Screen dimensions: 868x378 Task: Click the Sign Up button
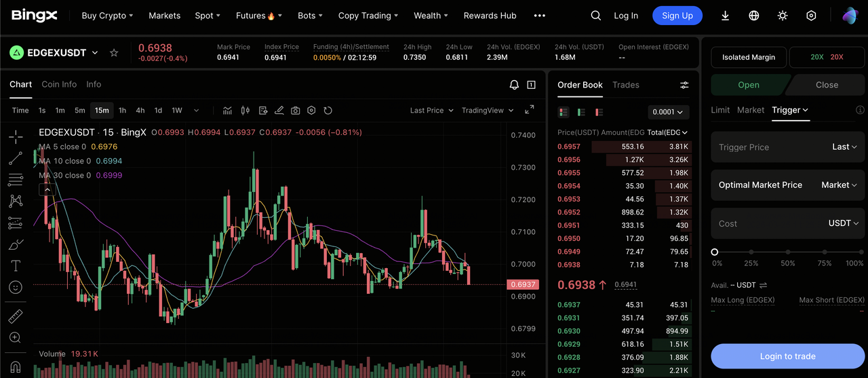click(677, 16)
